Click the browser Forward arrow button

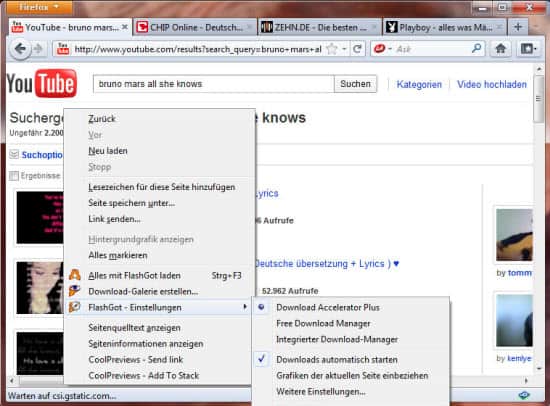pos(38,49)
